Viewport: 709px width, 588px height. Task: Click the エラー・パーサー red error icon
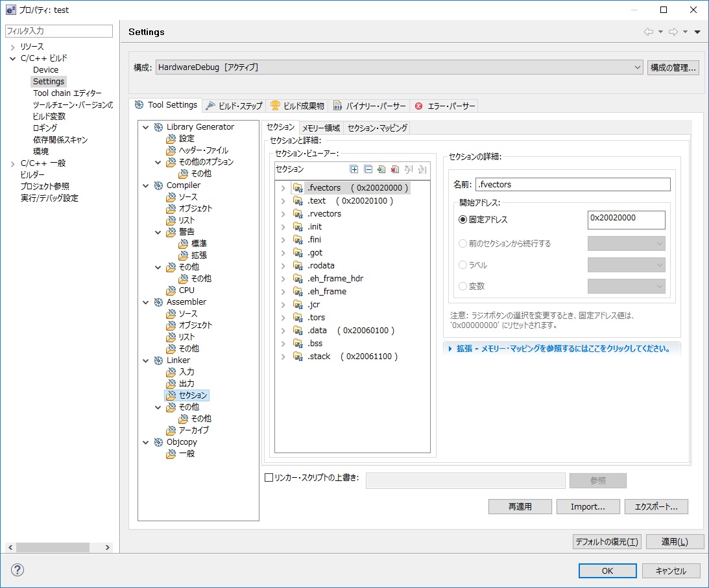pos(418,106)
